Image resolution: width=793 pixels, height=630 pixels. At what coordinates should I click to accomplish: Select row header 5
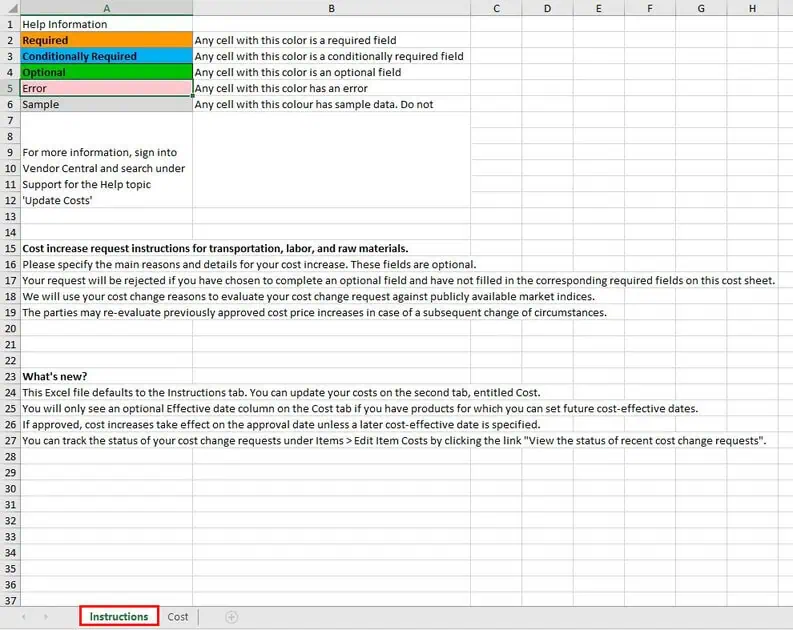(x=10, y=88)
